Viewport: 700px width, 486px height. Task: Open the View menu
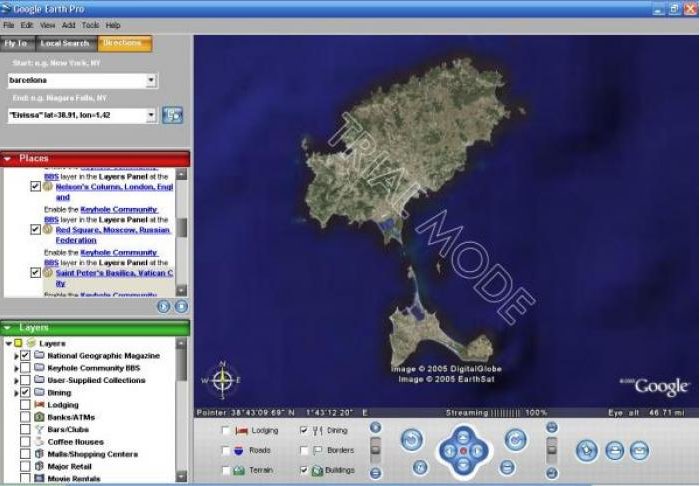47,25
